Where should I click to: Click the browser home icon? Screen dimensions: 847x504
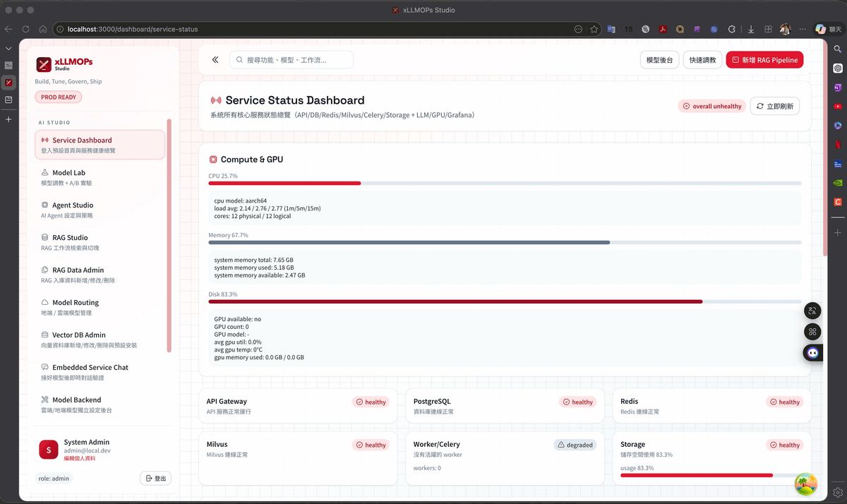click(x=43, y=29)
